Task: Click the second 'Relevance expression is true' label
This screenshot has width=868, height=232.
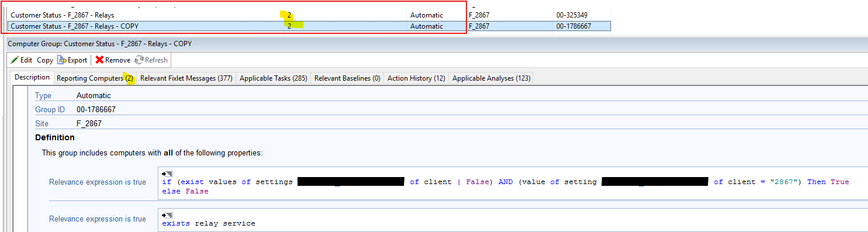Action: click(98, 219)
